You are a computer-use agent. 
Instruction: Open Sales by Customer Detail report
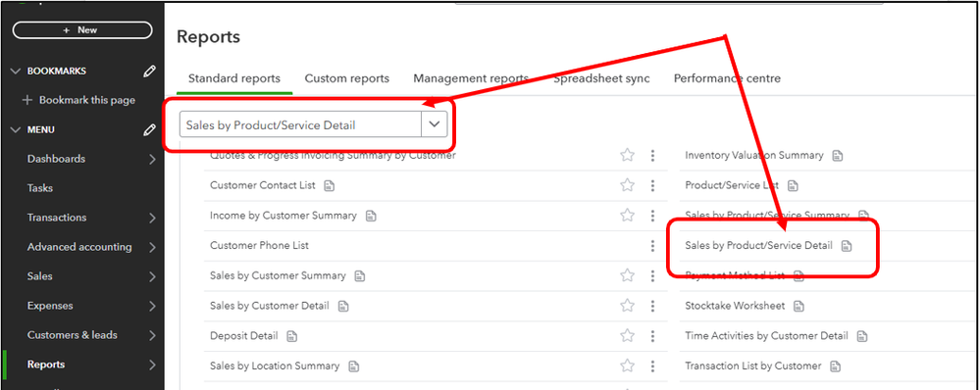tap(270, 306)
